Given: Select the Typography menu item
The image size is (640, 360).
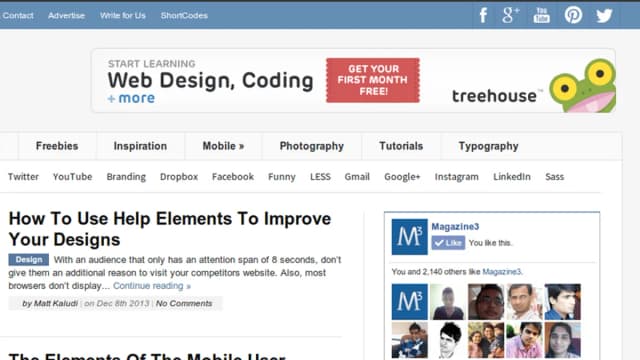Looking at the screenshot, I should pos(488,146).
